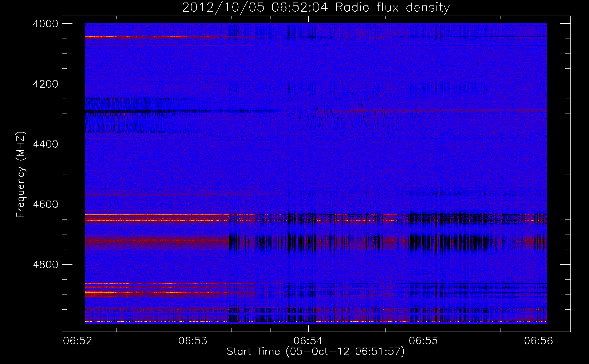Click the 4200 frequency axis label
589x364 pixels.
point(46,84)
